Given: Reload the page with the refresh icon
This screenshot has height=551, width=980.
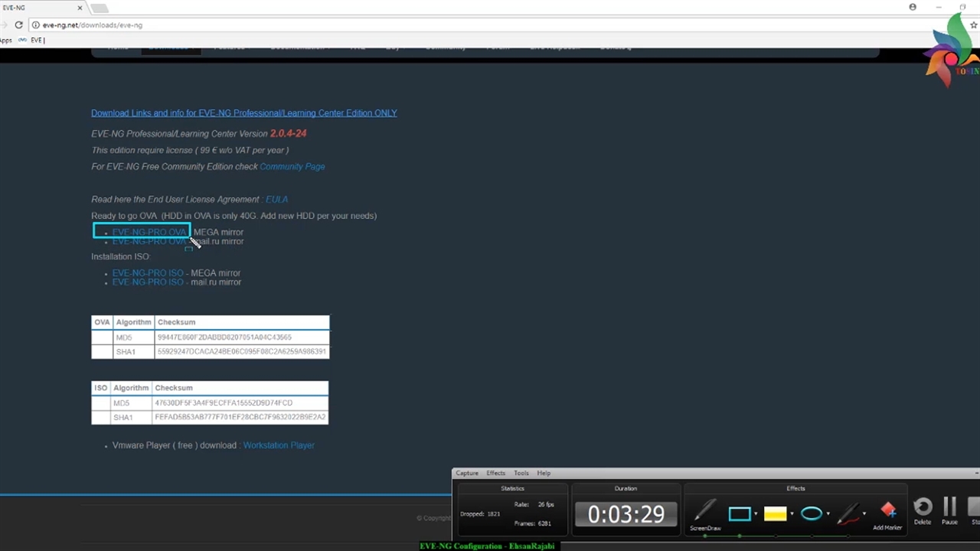Looking at the screenshot, I should [19, 25].
